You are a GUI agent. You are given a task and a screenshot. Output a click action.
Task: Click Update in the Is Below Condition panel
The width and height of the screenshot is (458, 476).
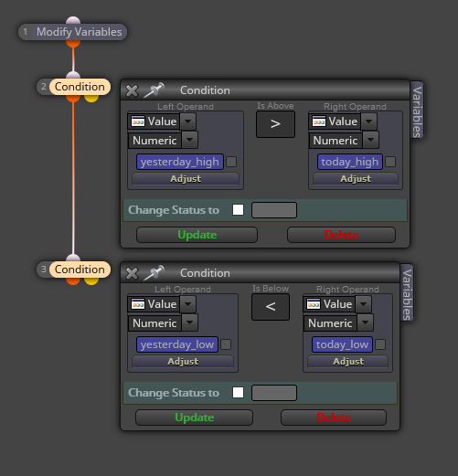pos(194,418)
